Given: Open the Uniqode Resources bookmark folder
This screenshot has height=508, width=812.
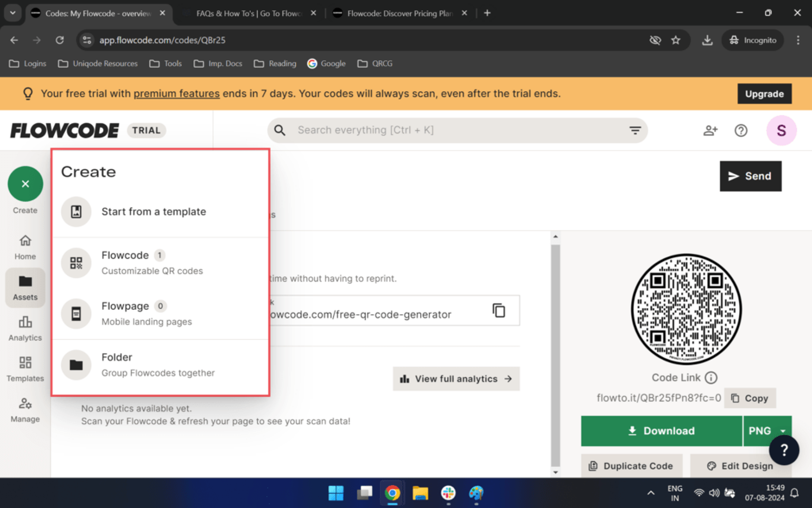Looking at the screenshot, I should point(98,63).
